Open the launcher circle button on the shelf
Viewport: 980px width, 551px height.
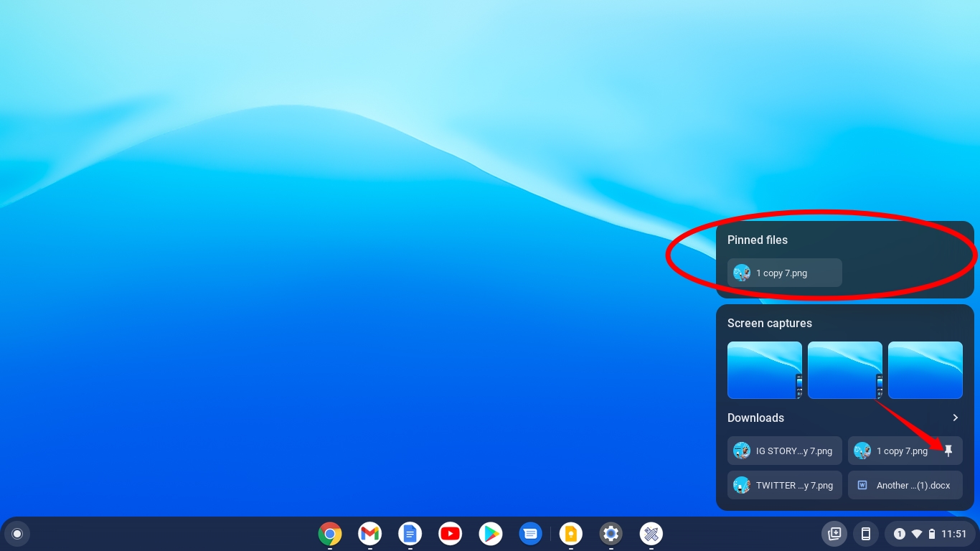(x=17, y=534)
